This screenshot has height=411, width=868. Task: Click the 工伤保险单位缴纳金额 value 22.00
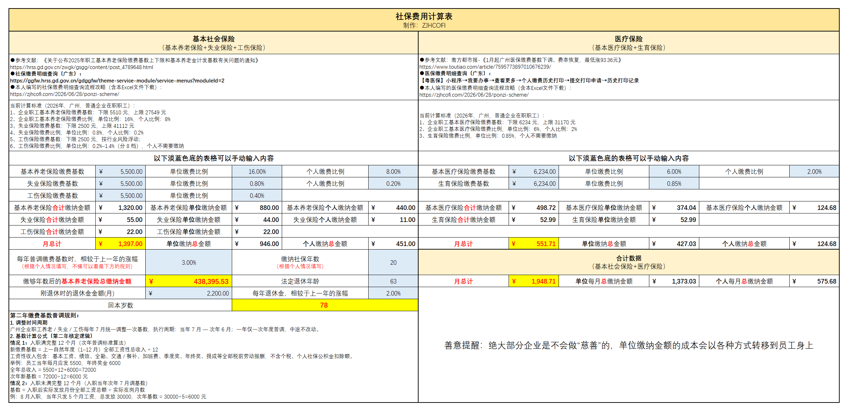[x=257, y=232]
